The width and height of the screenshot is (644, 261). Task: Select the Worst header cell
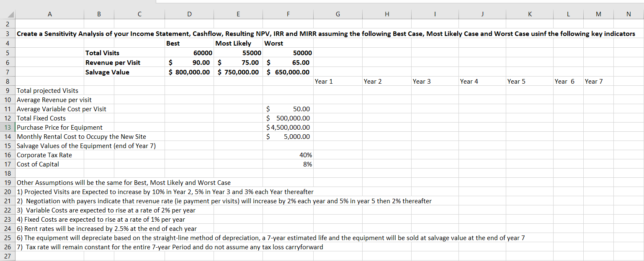click(x=288, y=43)
